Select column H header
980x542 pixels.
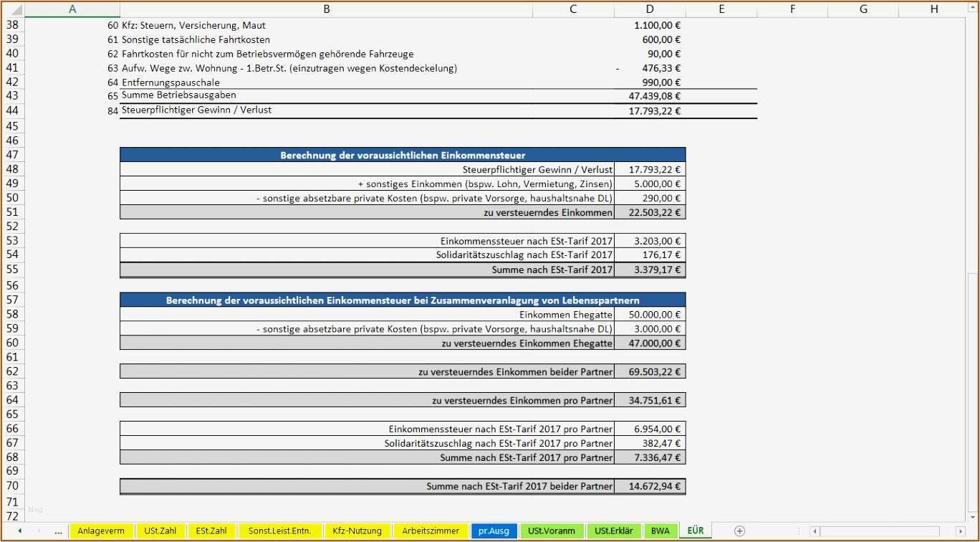point(934,9)
